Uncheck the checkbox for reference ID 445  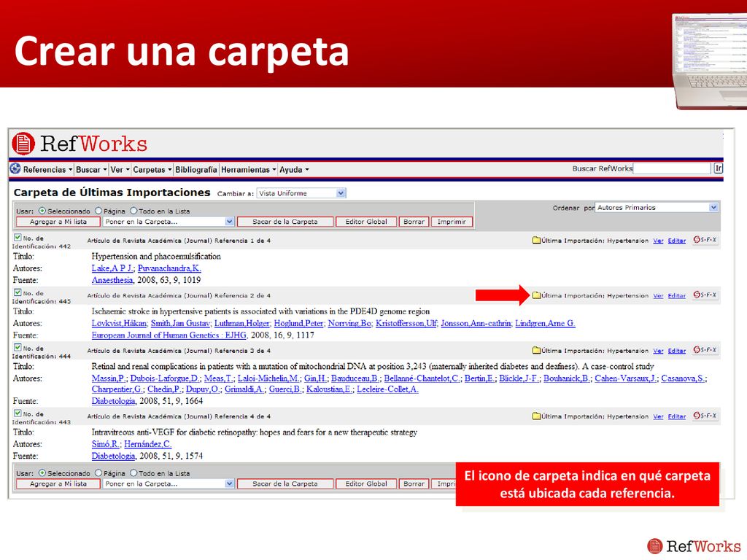[18, 292]
